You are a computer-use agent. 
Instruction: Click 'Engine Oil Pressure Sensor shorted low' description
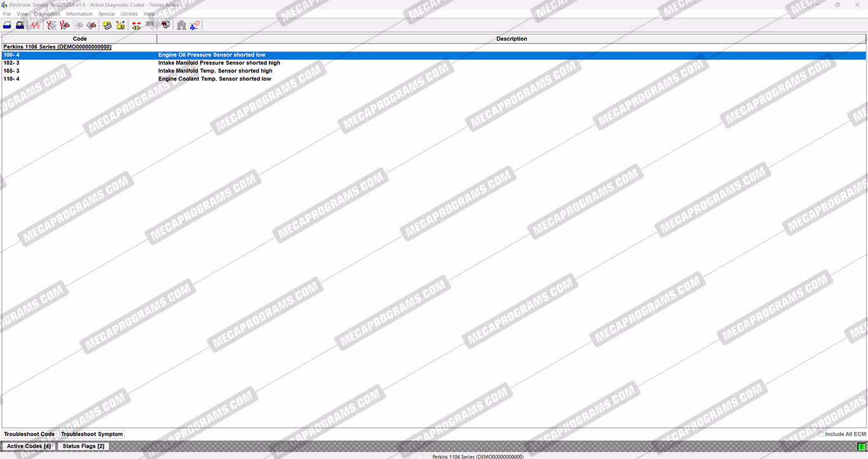tap(212, 55)
